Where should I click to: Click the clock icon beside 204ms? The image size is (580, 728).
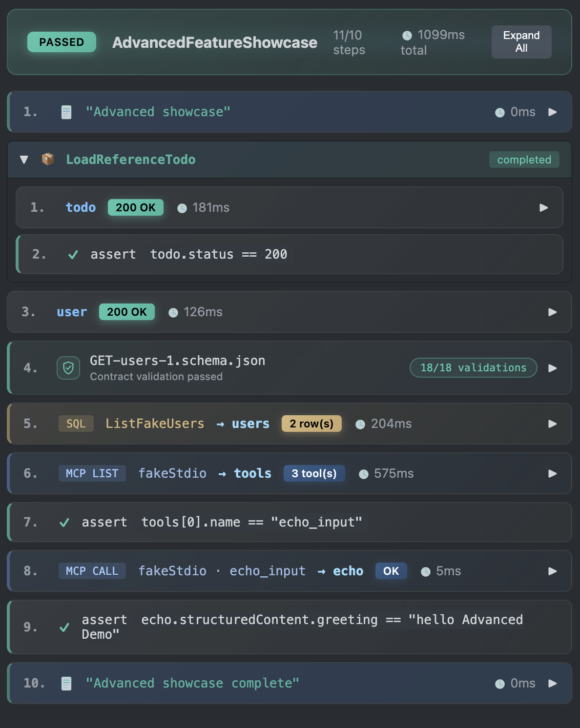tap(360, 425)
